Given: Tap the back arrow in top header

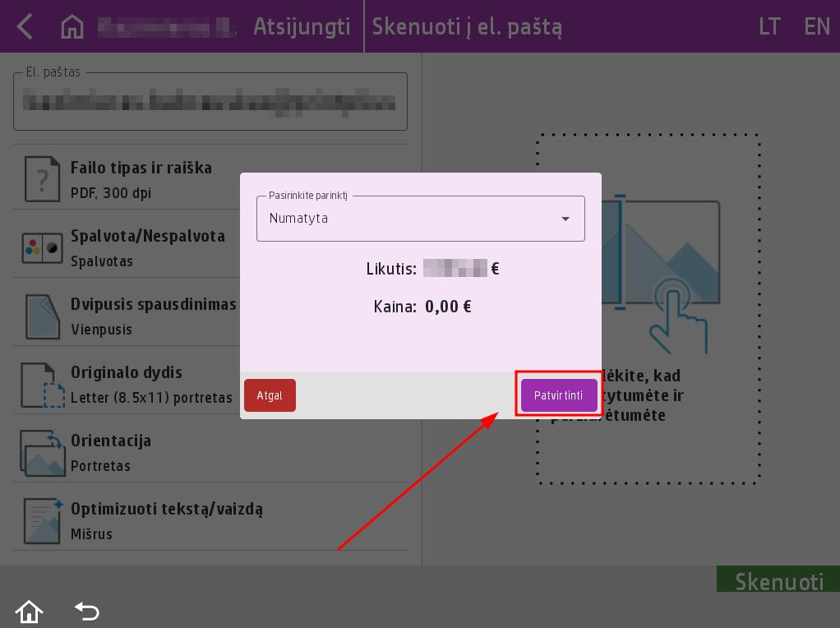Looking at the screenshot, I should point(25,26).
